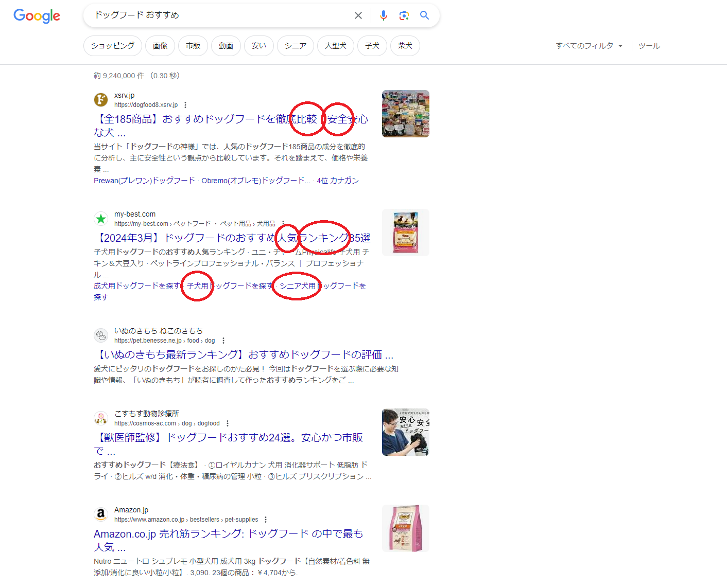The image size is (727, 588).
Task: Start a voice search with microphone
Action: tap(383, 15)
